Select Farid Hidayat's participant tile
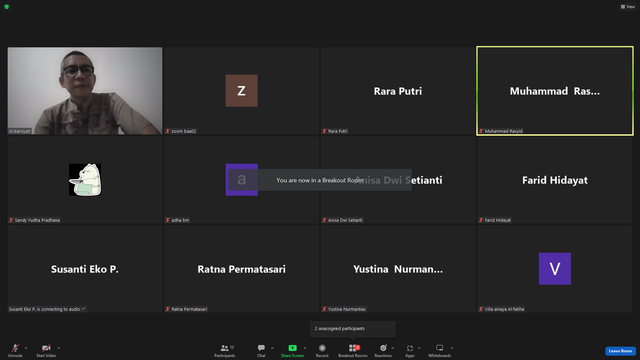This screenshot has height=360, width=640. pyautogui.click(x=555, y=180)
